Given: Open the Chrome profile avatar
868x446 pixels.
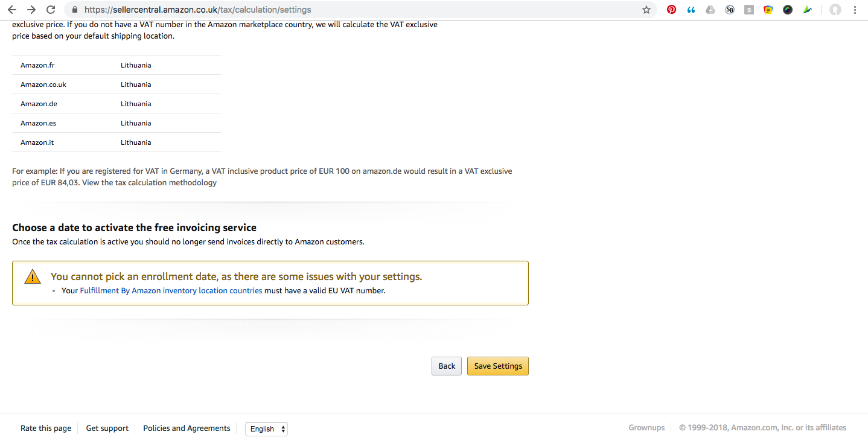Looking at the screenshot, I should click(x=835, y=10).
